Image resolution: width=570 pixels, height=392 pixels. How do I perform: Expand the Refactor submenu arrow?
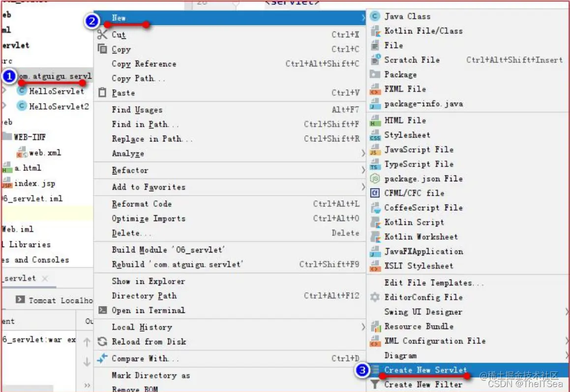point(363,170)
